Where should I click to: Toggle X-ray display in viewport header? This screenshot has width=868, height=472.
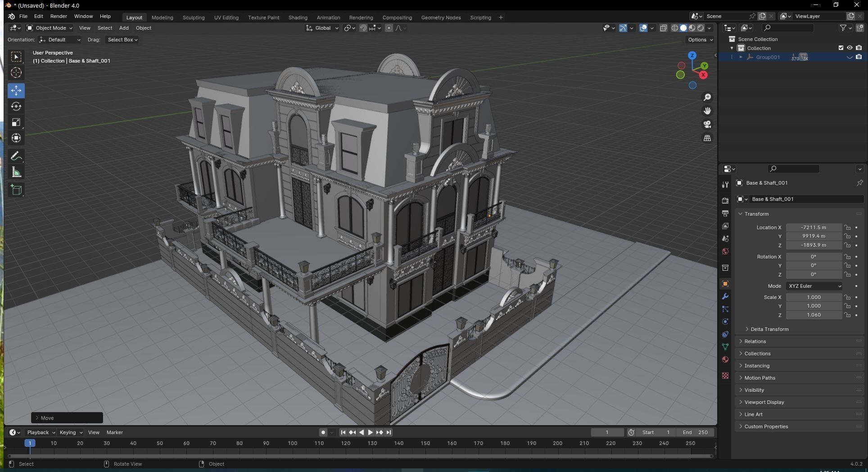point(663,28)
